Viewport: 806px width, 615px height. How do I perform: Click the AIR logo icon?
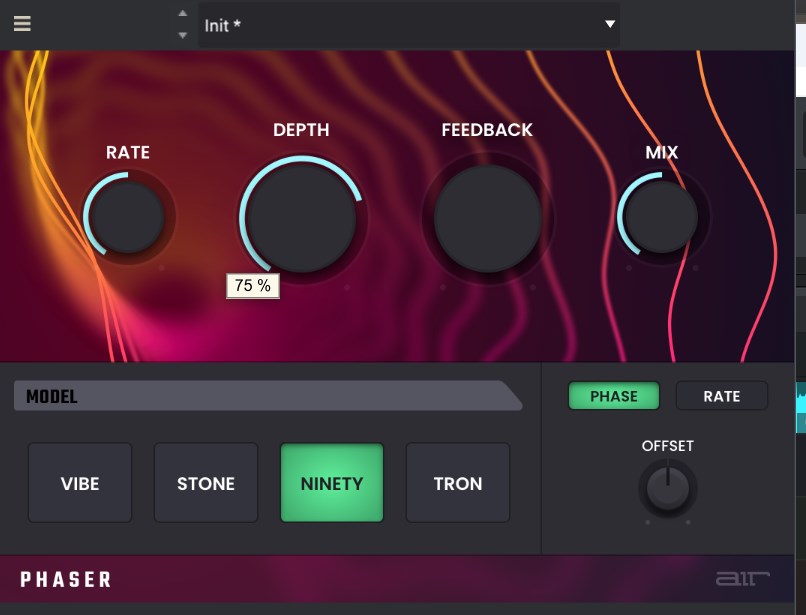click(x=740, y=579)
